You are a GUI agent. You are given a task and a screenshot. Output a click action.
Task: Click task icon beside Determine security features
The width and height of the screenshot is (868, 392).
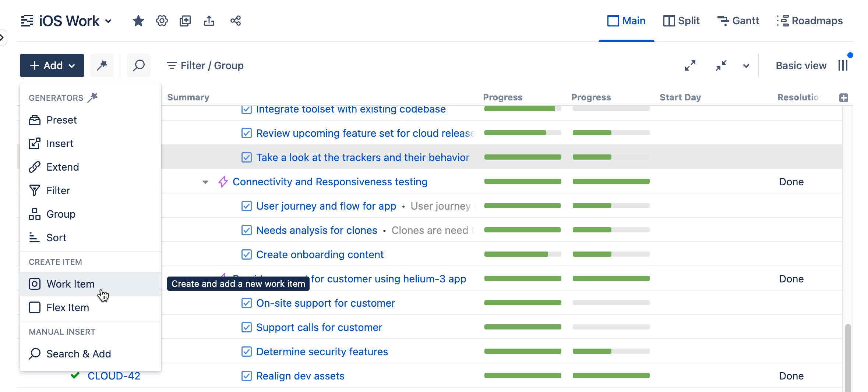pos(246,352)
